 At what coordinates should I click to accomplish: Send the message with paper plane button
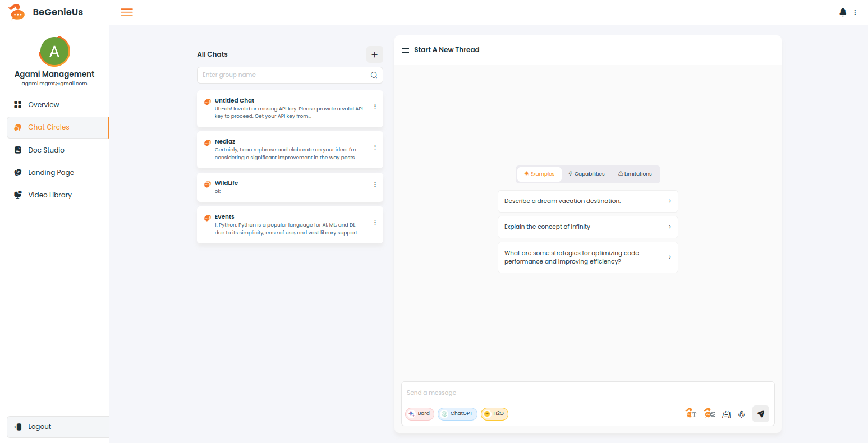(x=760, y=414)
